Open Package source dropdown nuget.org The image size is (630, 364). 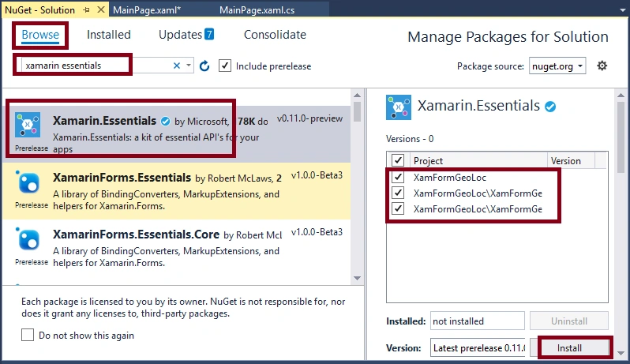pyautogui.click(x=557, y=66)
